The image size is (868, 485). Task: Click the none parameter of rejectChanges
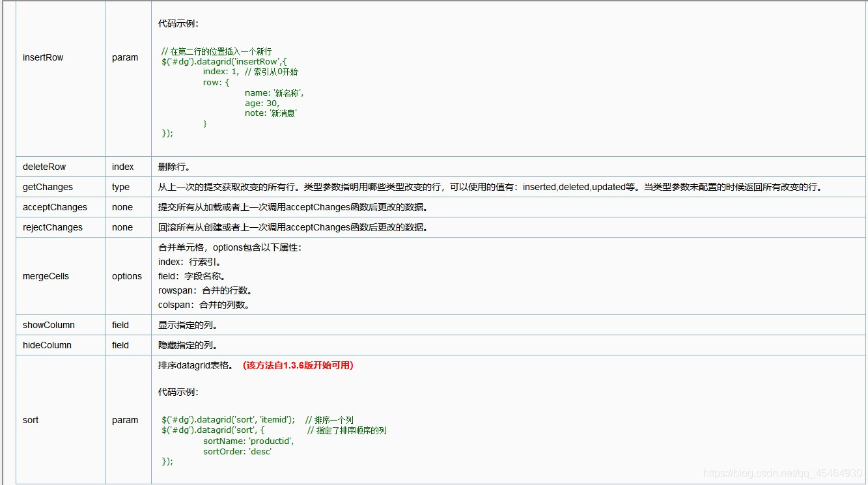(x=122, y=227)
